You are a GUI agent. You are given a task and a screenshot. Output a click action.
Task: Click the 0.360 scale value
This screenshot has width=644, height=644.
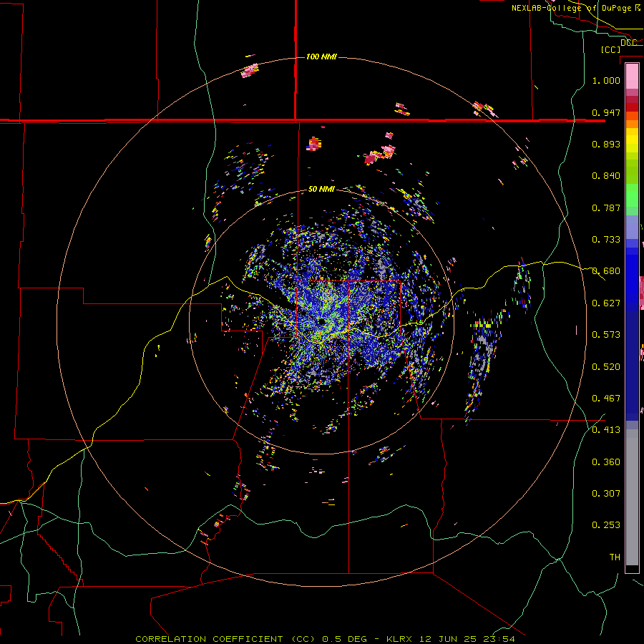pos(606,462)
